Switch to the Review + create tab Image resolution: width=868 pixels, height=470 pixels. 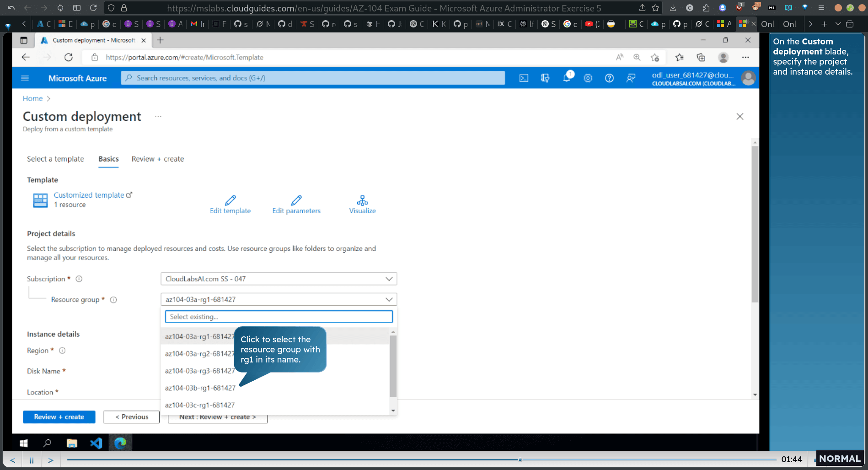(158, 159)
